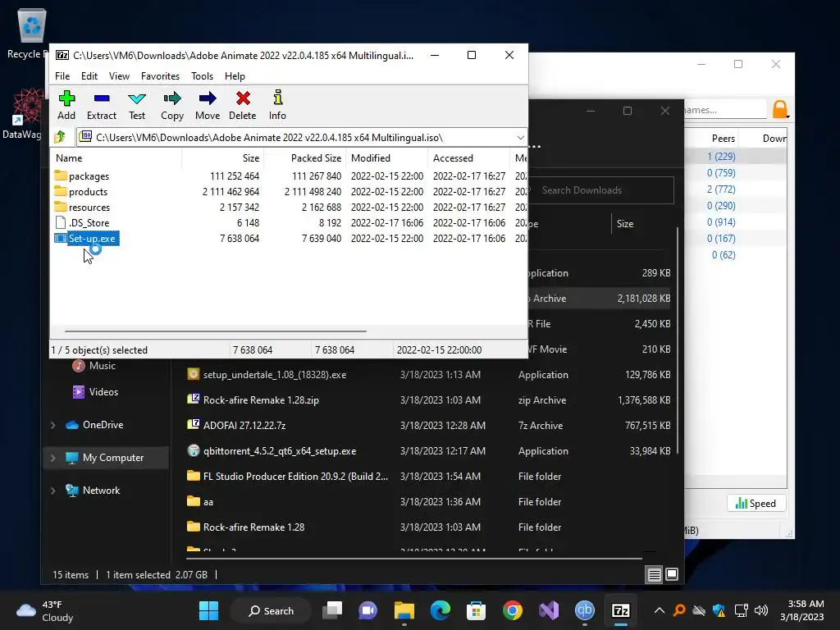Select the Rock-afire Remake 1.28 folder
840x630 pixels.
tap(253, 527)
